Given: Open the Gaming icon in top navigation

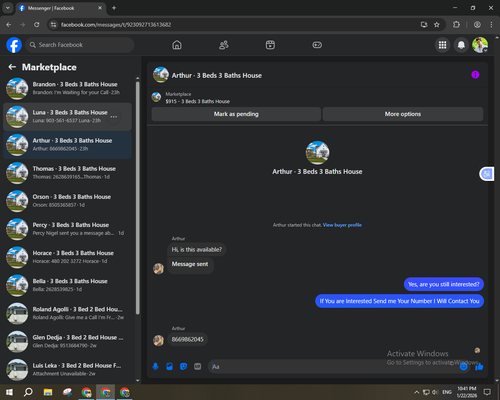Looking at the screenshot, I should tap(317, 45).
